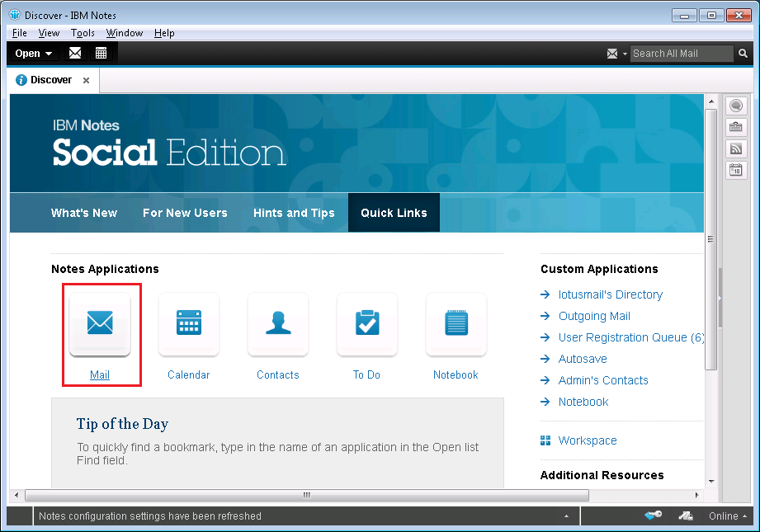Close the Discover tab
This screenshot has width=760, height=532.
pos(87,81)
